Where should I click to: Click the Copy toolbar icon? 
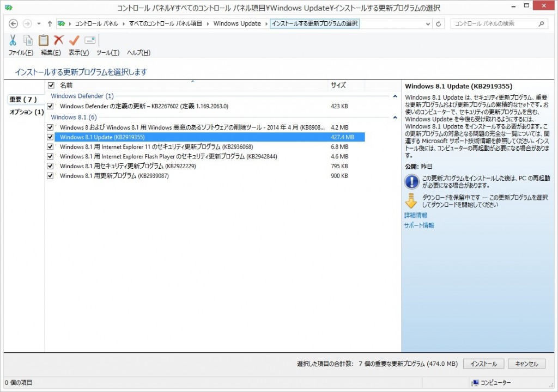28,39
